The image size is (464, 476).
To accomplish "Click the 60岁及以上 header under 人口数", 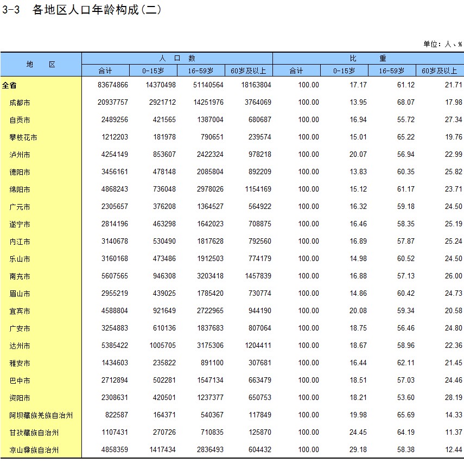I will tap(248, 71).
